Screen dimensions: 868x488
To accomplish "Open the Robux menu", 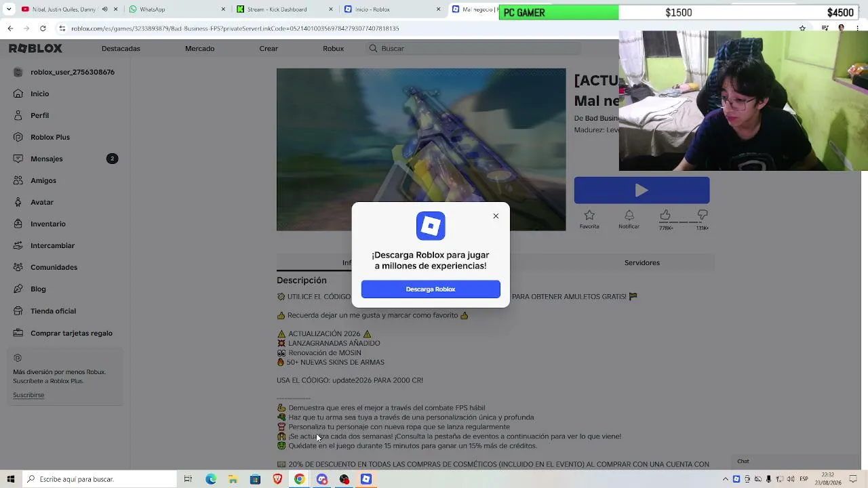I will click(333, 49).
